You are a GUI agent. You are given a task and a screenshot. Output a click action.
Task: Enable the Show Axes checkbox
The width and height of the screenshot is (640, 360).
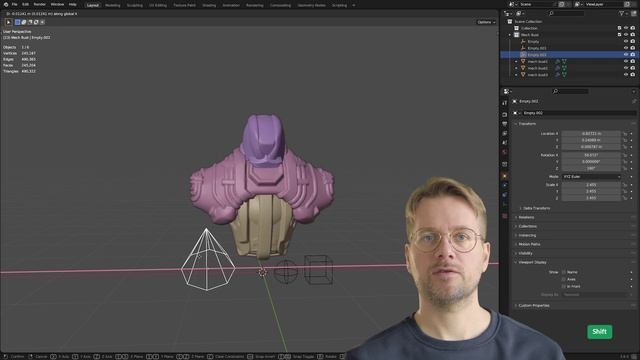click(x=564, y=279)
